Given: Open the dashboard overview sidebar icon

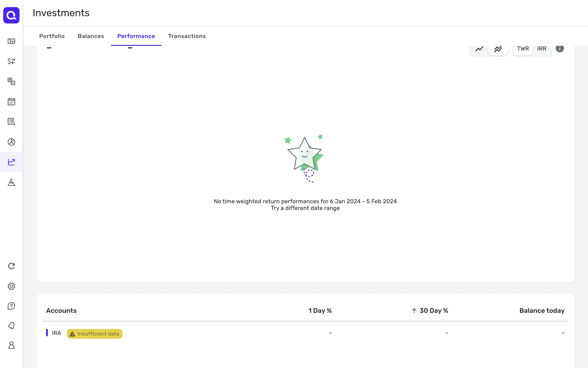Looking at the screenshot, I should tap(11, 41).
